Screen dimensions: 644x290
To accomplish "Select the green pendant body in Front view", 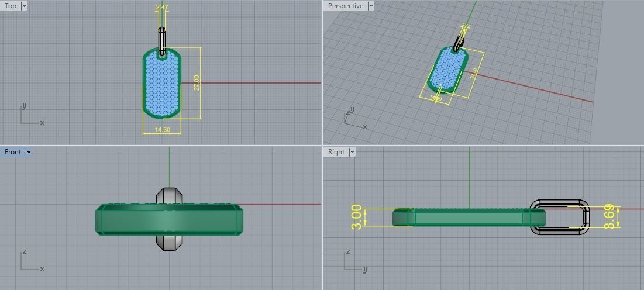I will pyautogui.click(x=169, y=220).
